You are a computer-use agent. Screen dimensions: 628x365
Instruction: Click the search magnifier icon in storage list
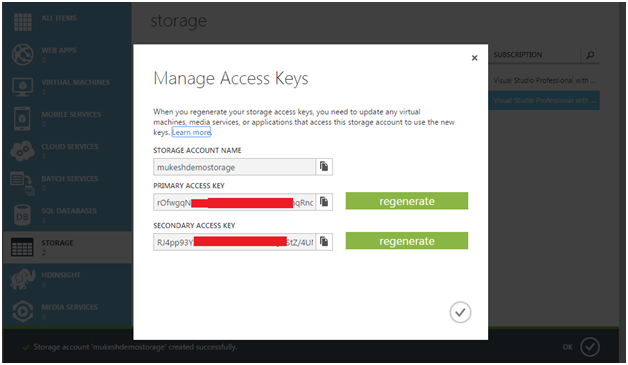(590, 55)
